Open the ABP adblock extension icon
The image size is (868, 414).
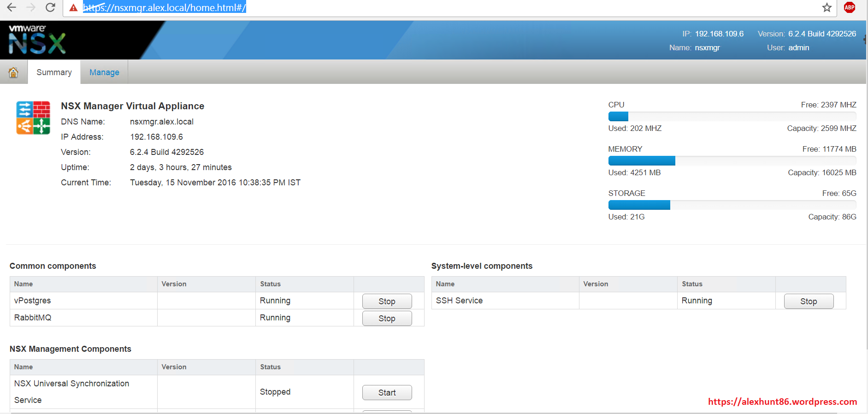pos(850,7)
